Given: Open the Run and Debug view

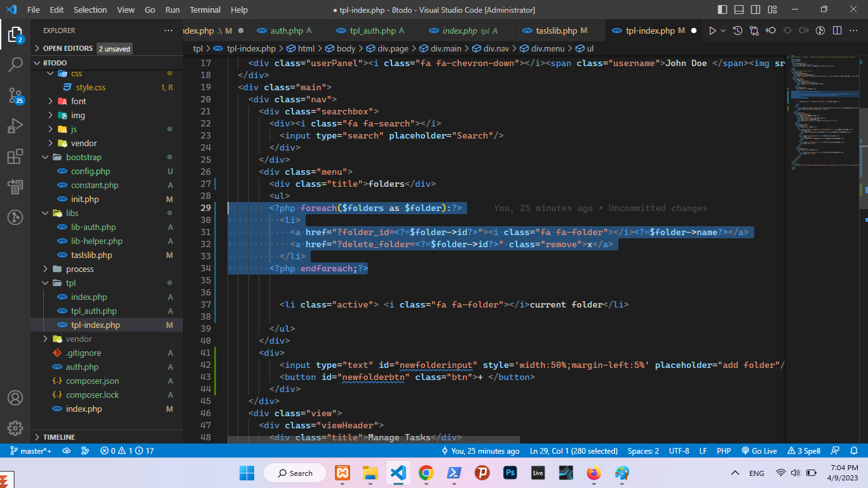Looking at the screenshot, I should coord(15,126).
